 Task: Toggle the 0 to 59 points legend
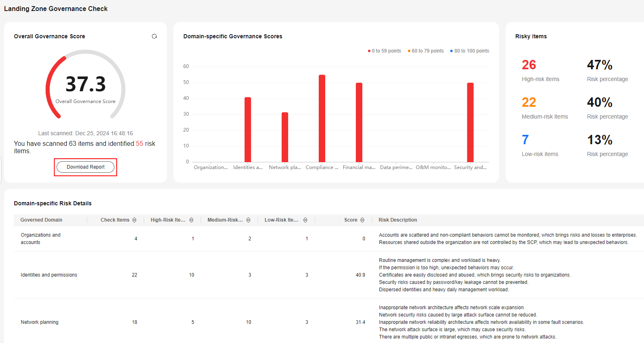point(384,51)
